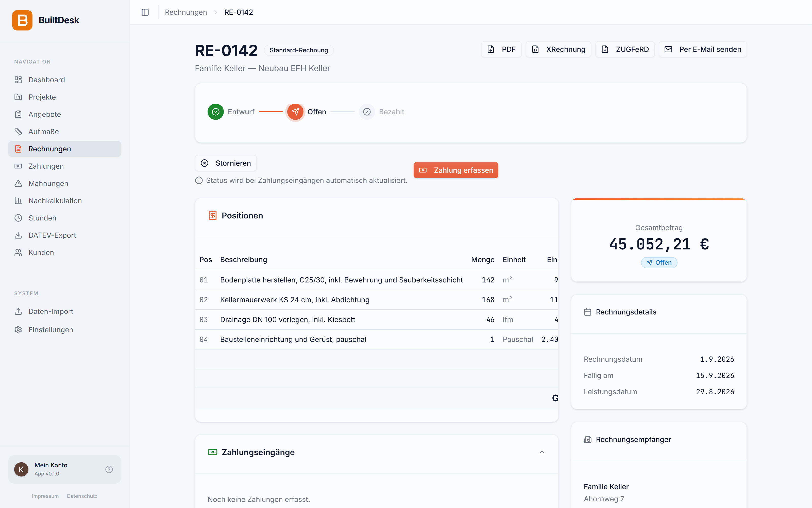Click the Standard-Rechnung badge
812x508 pixels.
pyautogui.click(x=299, y=50)
